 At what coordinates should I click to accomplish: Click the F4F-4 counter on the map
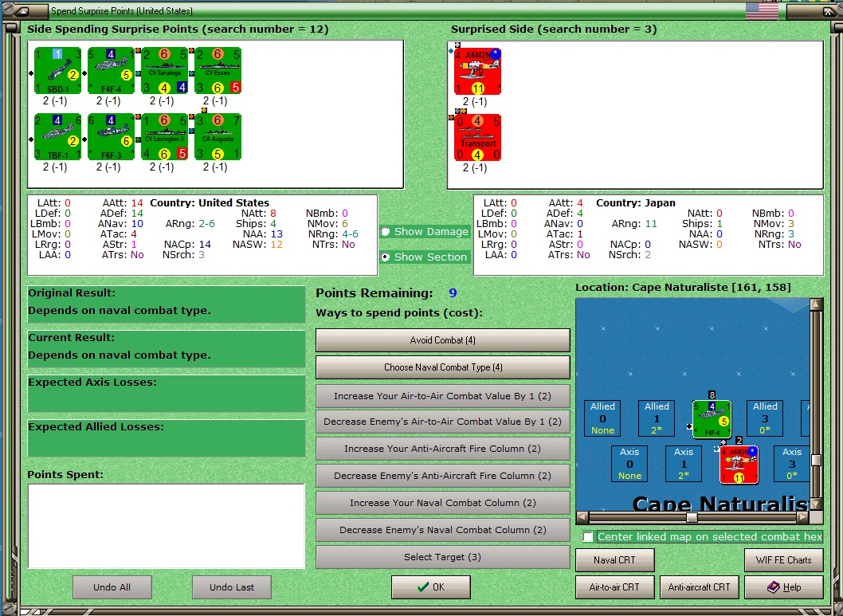pos(712,419)
